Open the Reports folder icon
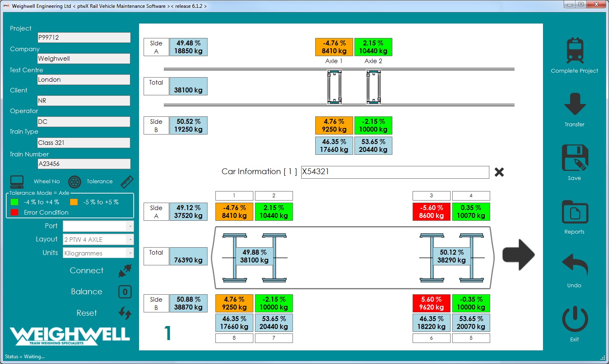This screenshot has width=609, height=364. (x=575, y=212)
